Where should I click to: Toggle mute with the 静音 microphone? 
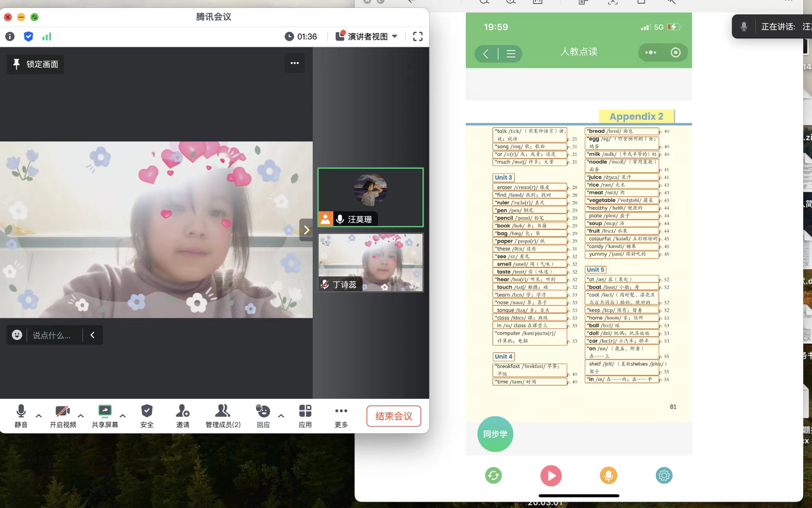(x=21, y=415)
